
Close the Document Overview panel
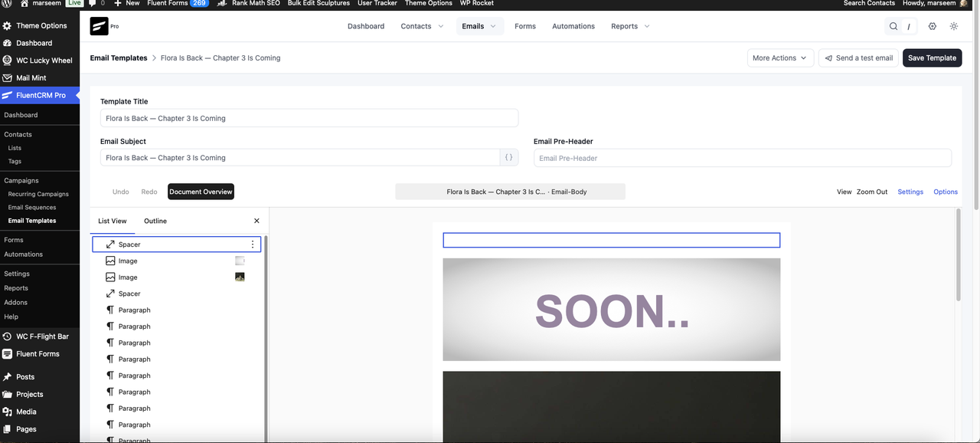(256, 221)
